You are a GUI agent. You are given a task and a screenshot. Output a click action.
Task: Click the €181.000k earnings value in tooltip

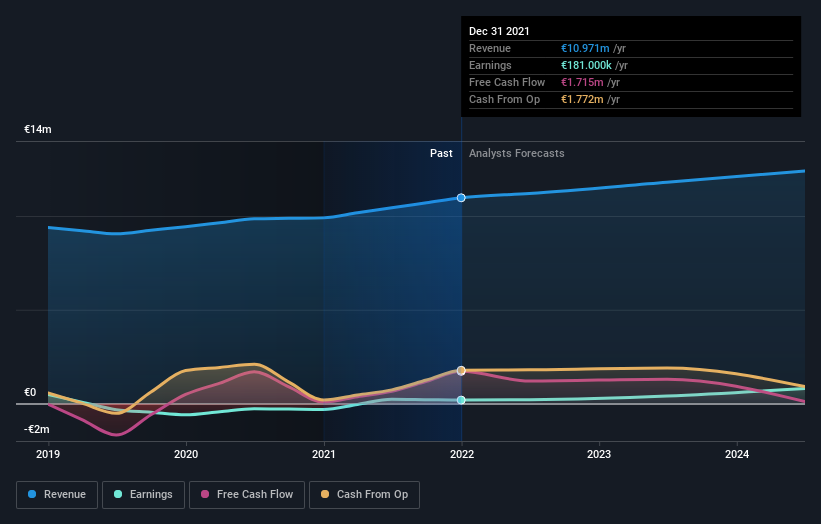(x=586, y=65)
